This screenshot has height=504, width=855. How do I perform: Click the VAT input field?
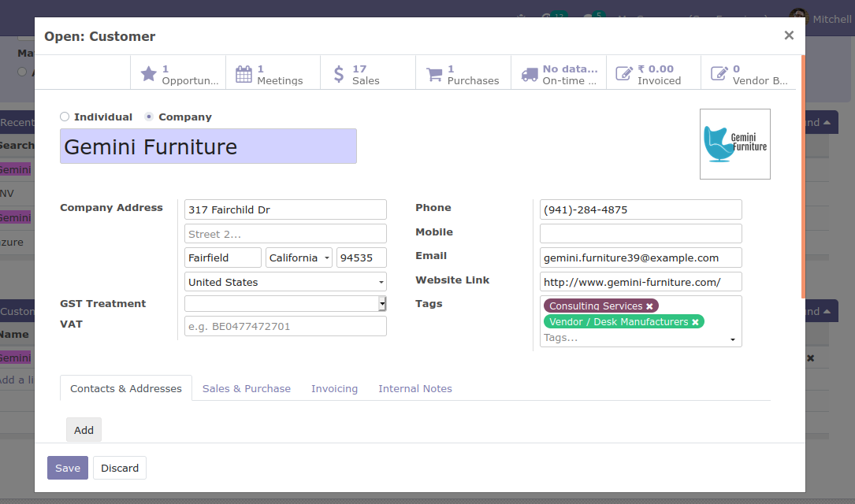tap(285, 326)
